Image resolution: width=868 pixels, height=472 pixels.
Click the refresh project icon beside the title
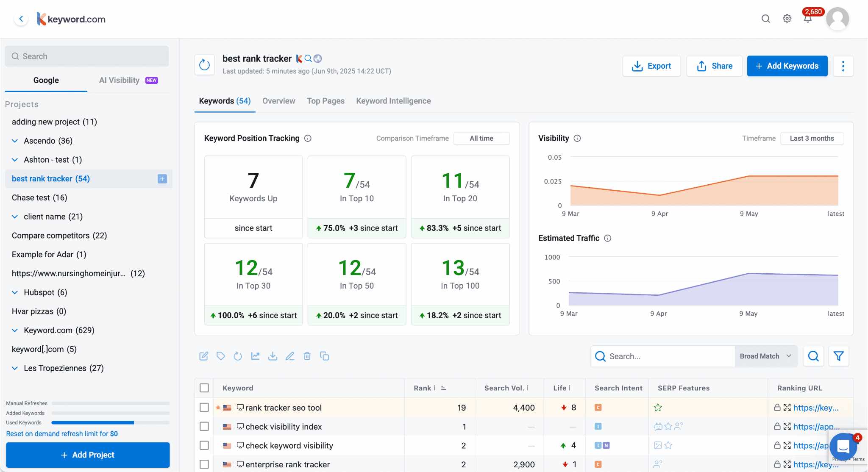[205, 65]
